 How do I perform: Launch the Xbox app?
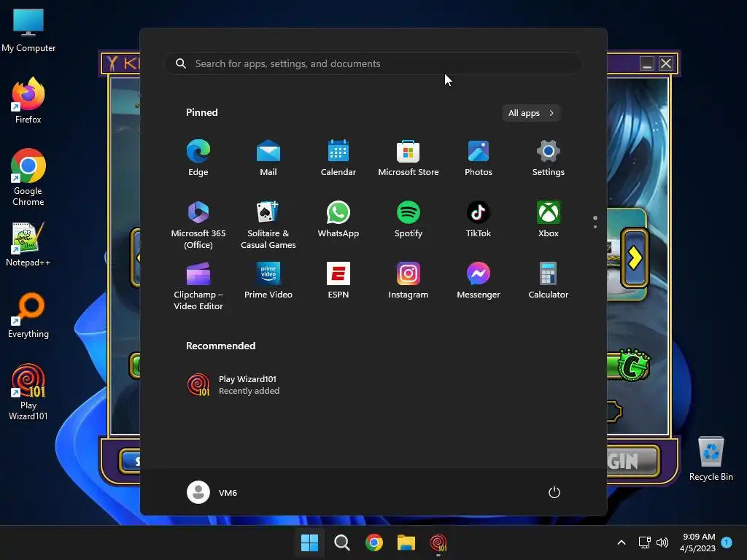549,219
